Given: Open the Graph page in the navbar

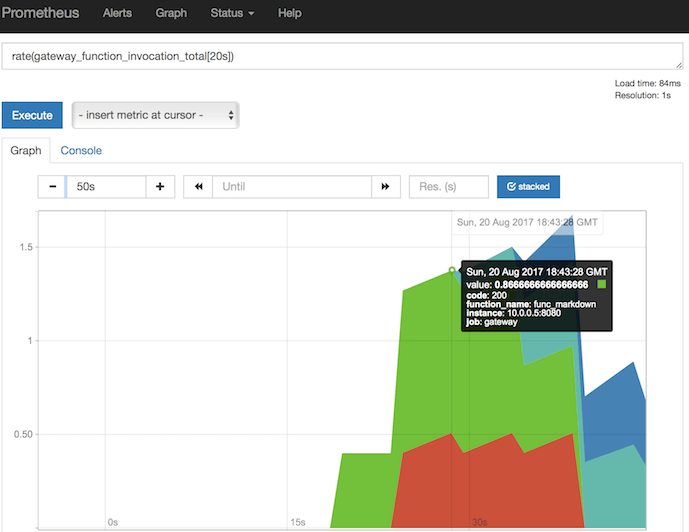Looking at the screenshot, I should pos(171,14).
